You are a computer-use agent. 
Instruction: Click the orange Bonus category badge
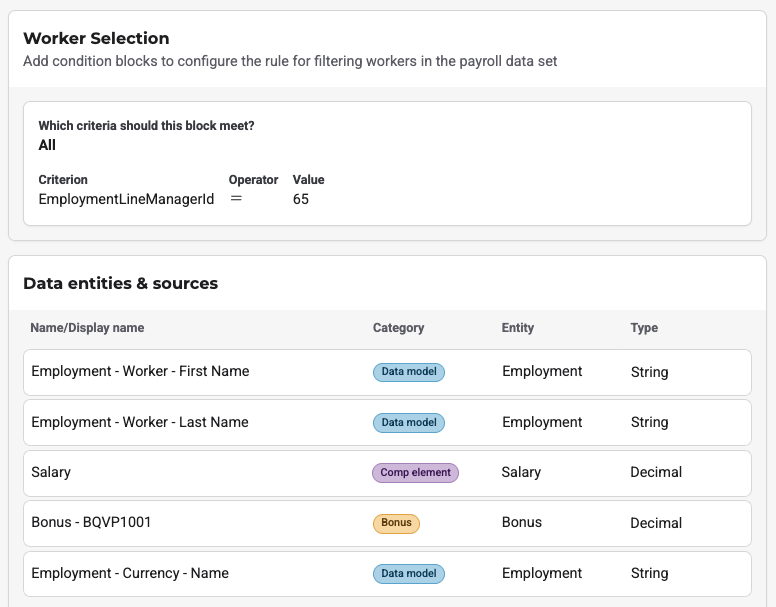(x=396, y=523)
